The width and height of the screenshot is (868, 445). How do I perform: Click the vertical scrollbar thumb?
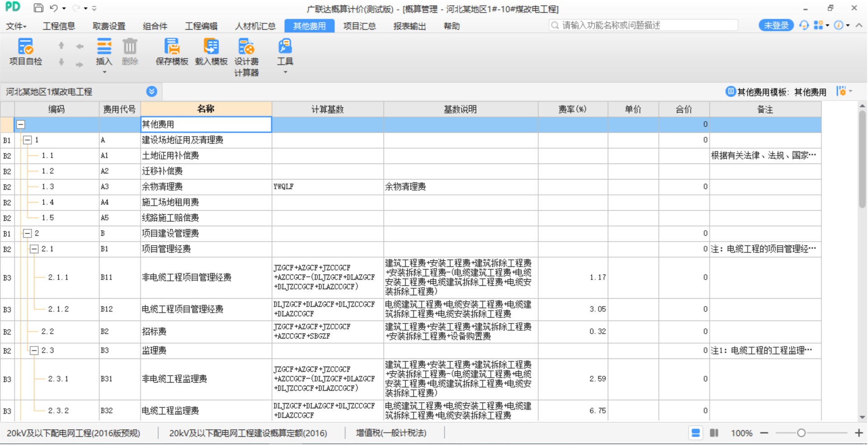coord(862,159)
